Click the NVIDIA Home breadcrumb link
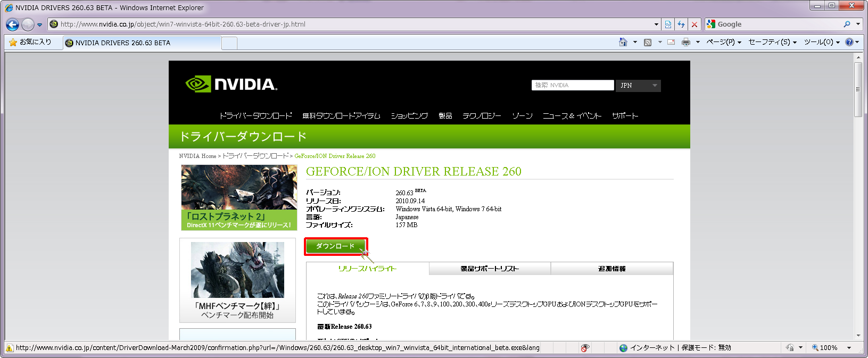The image size is (868, 358). coord(197,156)
